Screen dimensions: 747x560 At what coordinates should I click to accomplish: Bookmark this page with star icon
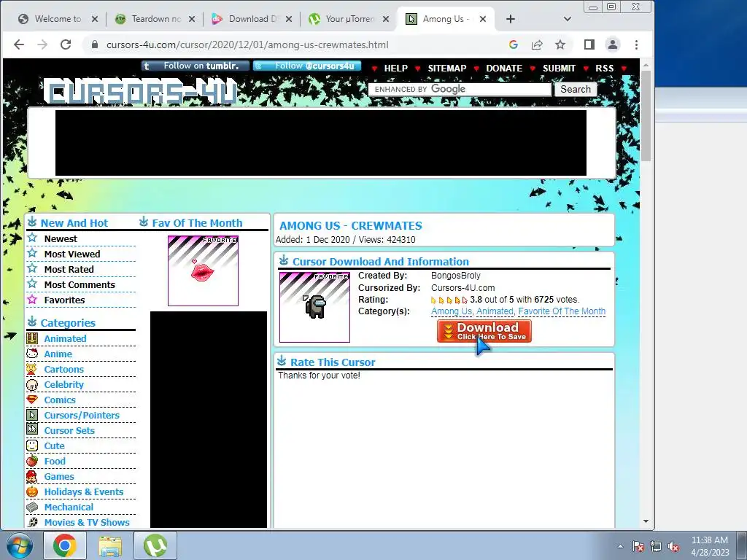pyautogui.click(x=560, y=44)
